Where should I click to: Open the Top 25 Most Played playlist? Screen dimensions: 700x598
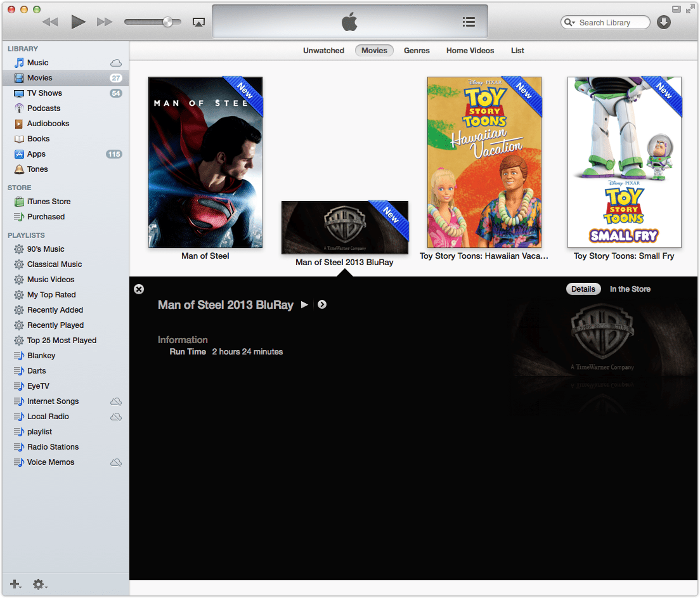pos(65,340)
